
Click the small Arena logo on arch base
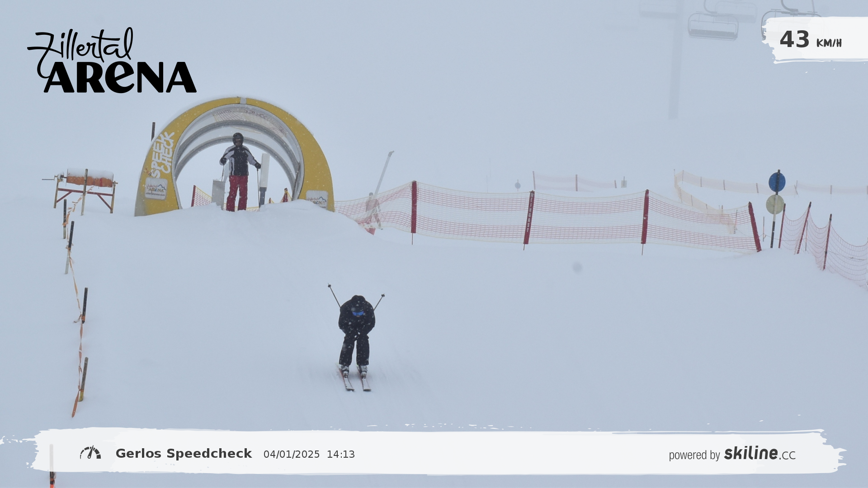click(x=156, y=189)
